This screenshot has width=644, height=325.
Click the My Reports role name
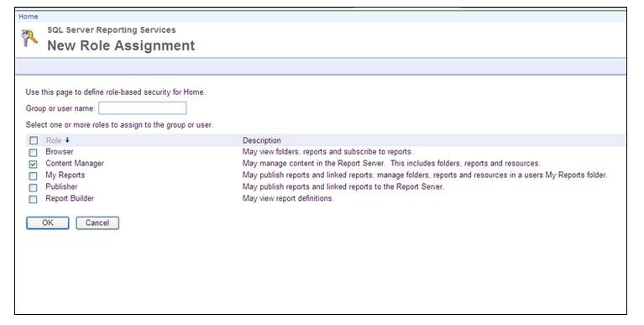[x=65, y=175]
